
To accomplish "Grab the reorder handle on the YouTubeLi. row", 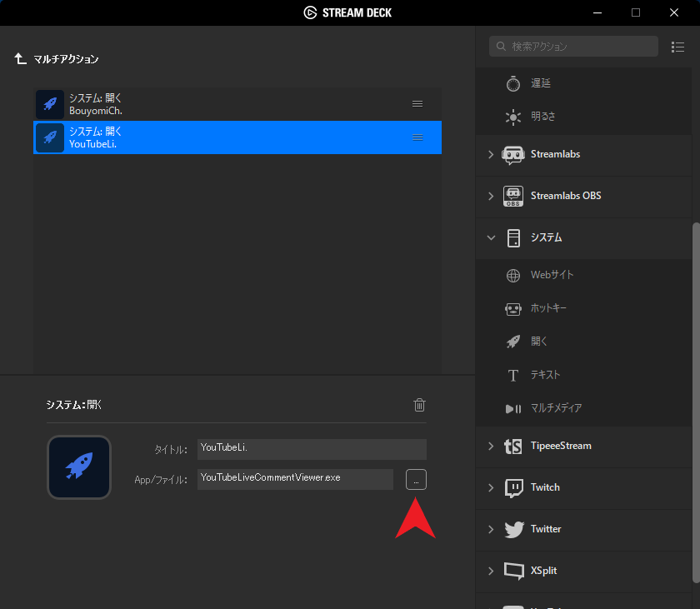I will click(417, 137).
